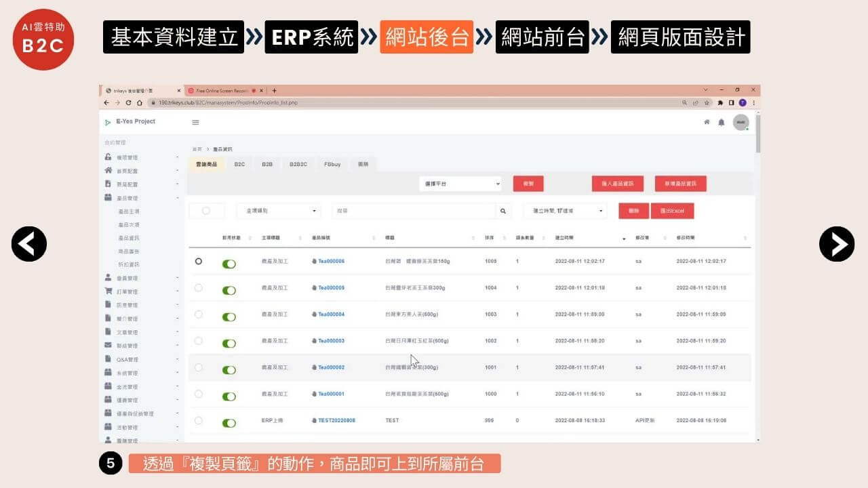Click the house icon for 首頁配置 in the sidebar
The height and width of the screenshot is (488, 868).
(108, 171)
